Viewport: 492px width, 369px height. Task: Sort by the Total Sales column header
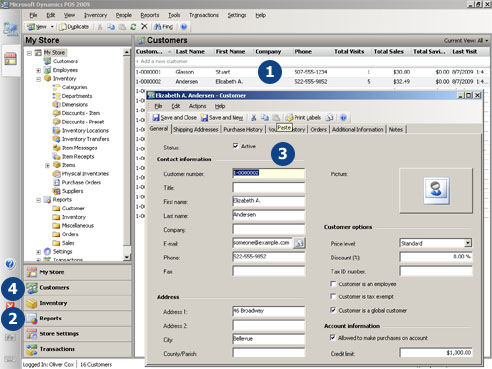[388, 52]
